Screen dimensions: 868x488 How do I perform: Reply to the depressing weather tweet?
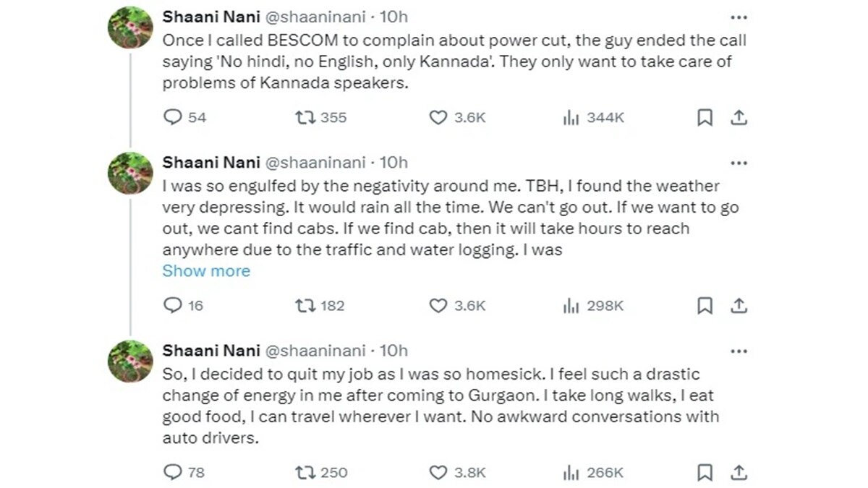pyautogui.click(x=173, y=306)
